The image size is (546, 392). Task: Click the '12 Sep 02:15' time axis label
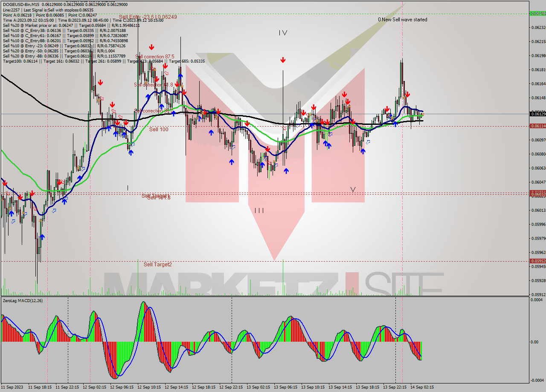95,387
